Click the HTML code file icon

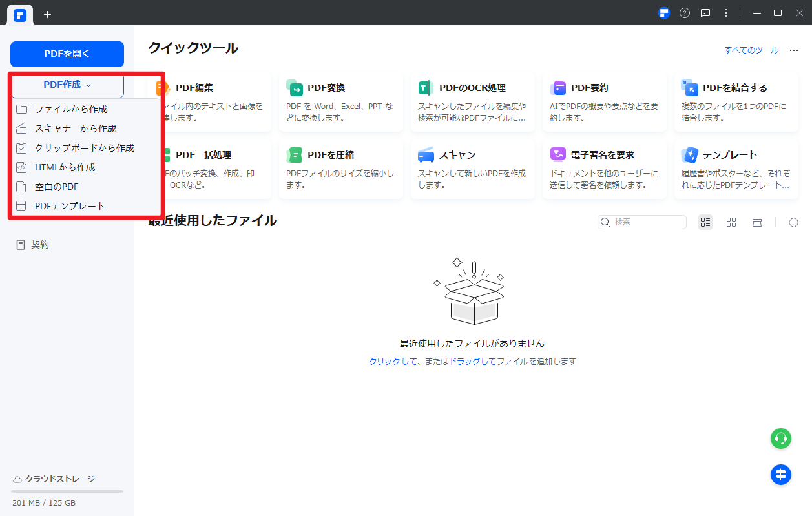[21, 167]
